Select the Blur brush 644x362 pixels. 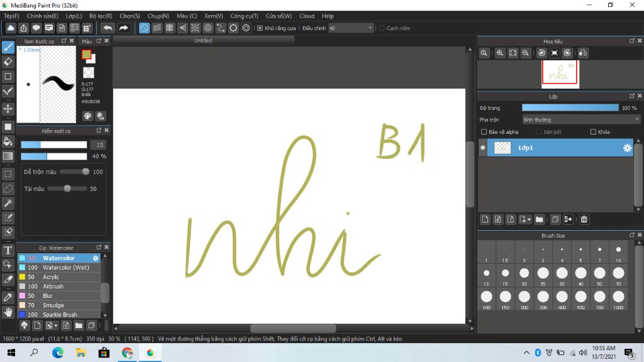59,296
